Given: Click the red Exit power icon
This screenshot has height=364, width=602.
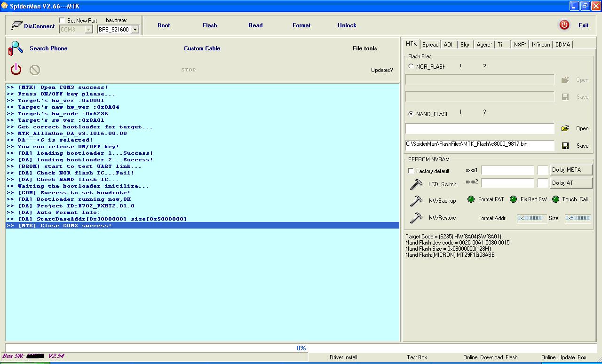Looking at the screenshot, I should tap(564, 25).
